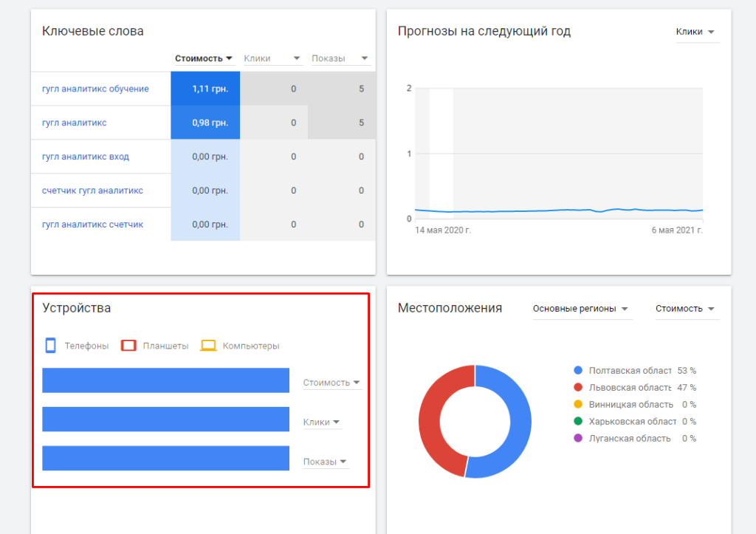Screen dimensions: 756x534
Task: Open the Показы column dropdown in keywords
Action: pyautogui.click(x=340, y=58)
